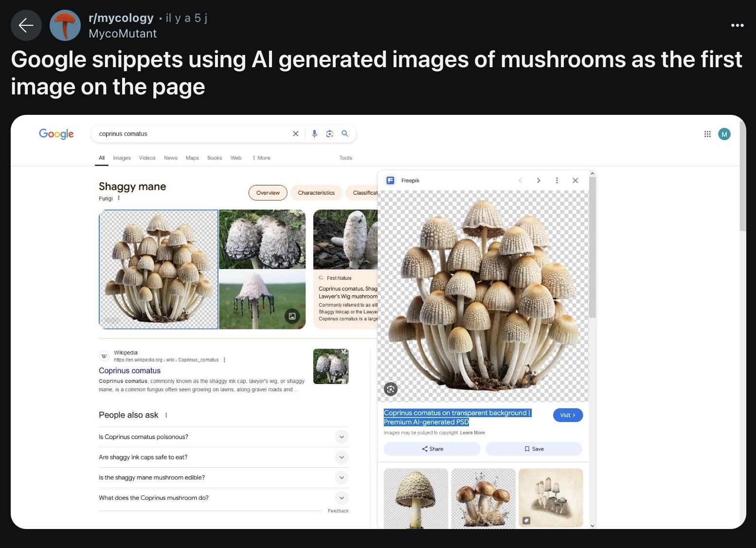Click the Save button
756x548 pixels.
pyautogui.click(x=534, y=449)
